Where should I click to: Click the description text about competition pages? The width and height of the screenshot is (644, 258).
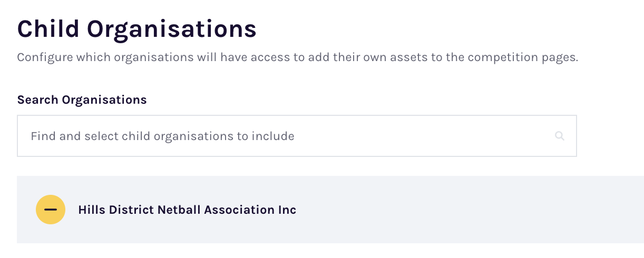298,57
